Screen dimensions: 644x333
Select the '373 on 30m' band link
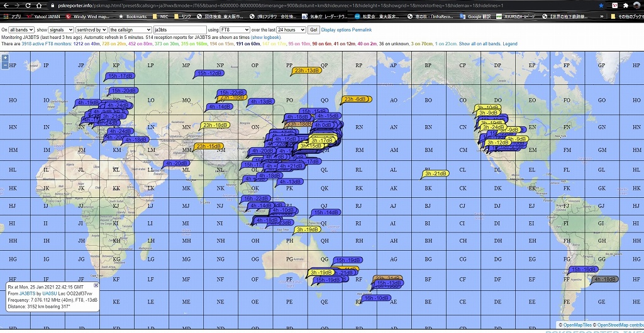(x=167, y=44)
